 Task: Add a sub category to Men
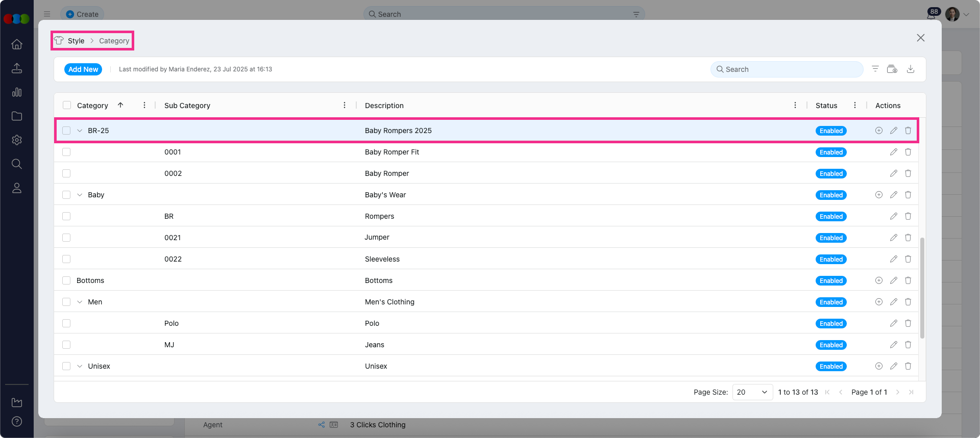pyautogui.click(x=878, y=302)
